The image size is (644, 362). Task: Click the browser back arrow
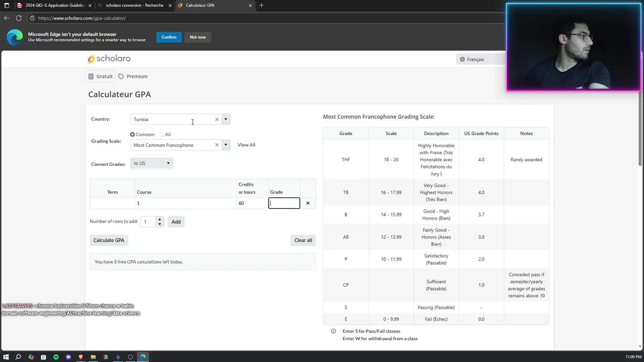(7, 18)
